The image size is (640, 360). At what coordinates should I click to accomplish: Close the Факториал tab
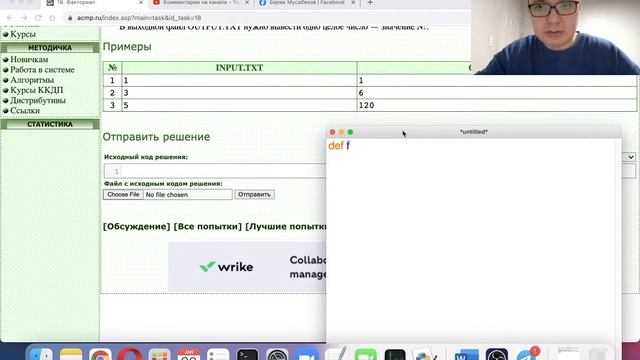[x=141, y=2]
